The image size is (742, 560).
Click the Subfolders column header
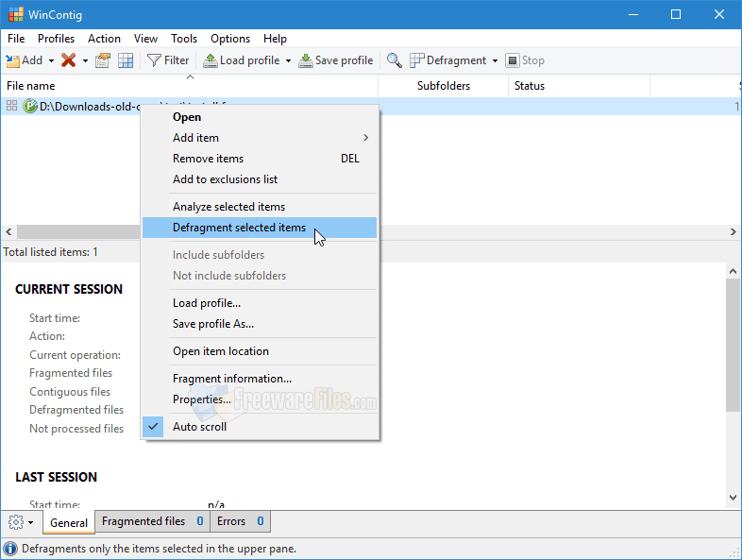pos(444,86)
